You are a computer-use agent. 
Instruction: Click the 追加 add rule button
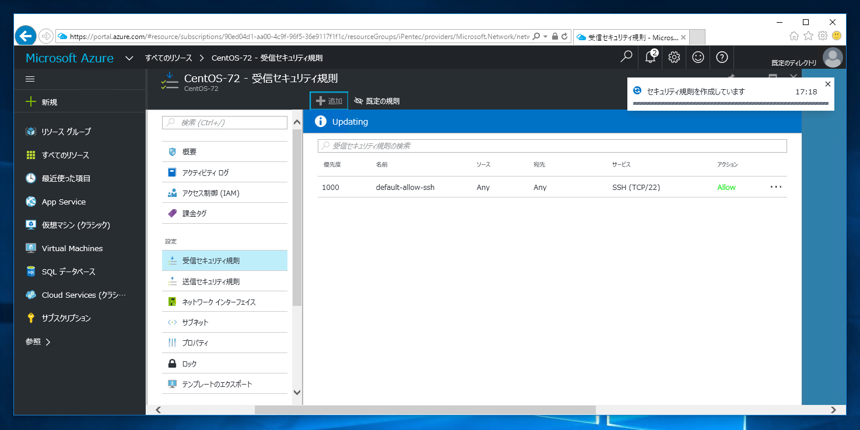pyautogui.click(x=329, y=101)
